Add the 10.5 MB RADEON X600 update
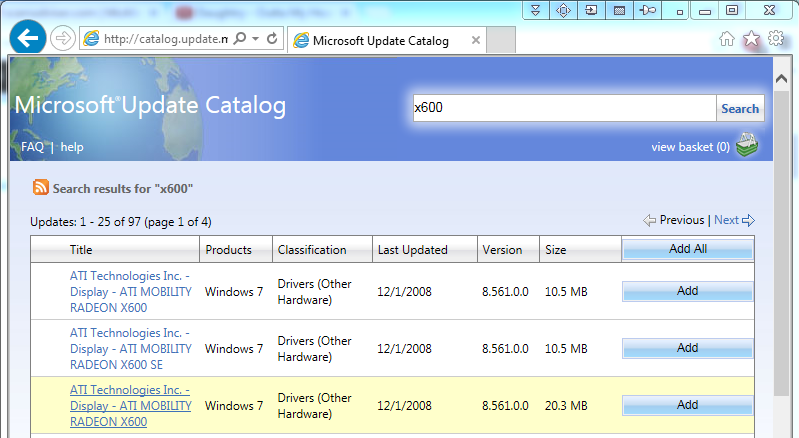Image resolution: width=799 pixels, height=438 pixels. pos(687,291)
